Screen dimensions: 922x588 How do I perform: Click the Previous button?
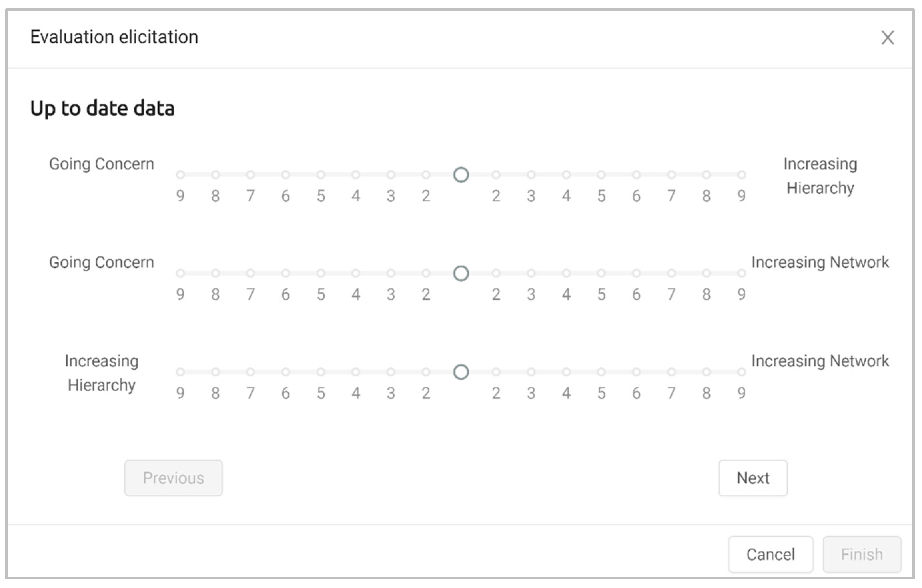pos(174,478)
